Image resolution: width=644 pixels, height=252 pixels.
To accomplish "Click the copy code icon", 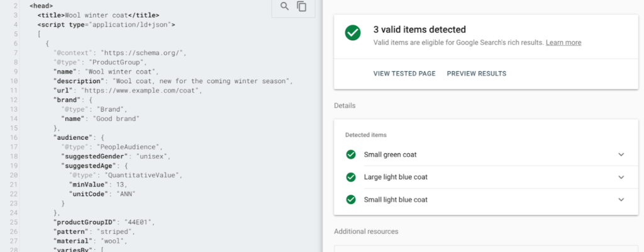I will click(x=302, y=6).
